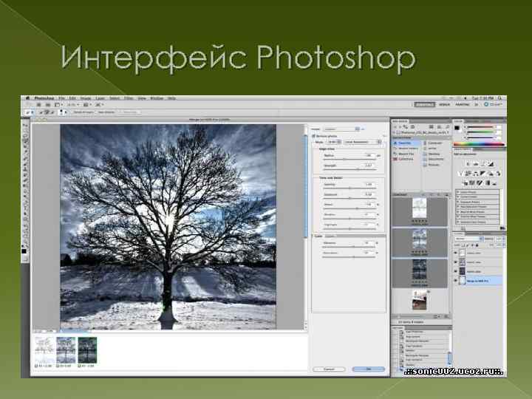Click the color spectrum ramp in Color panel
532x399 pixels.
(x=479, y=144)
